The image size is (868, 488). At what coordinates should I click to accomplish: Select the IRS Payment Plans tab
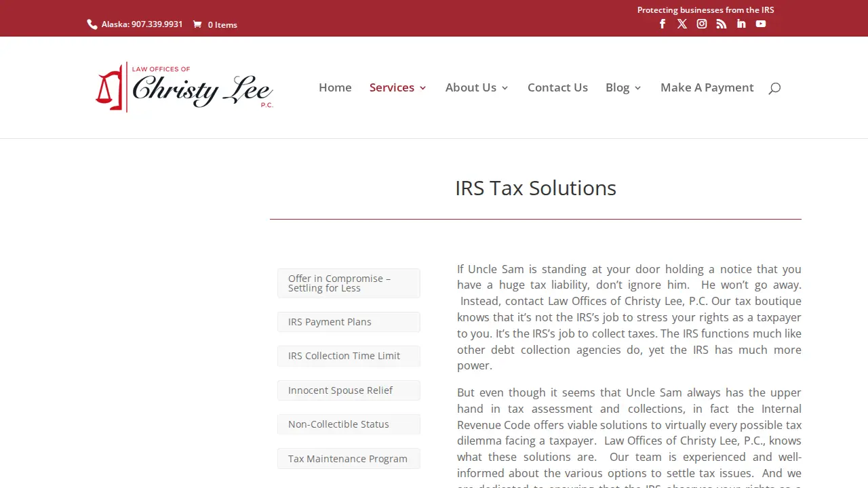pos(349,322)
